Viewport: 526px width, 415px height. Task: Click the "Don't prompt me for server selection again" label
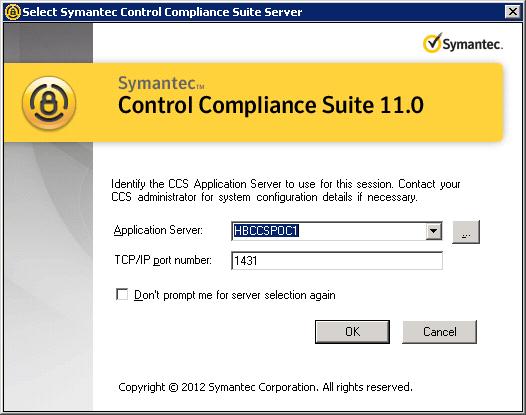point(235,295)
